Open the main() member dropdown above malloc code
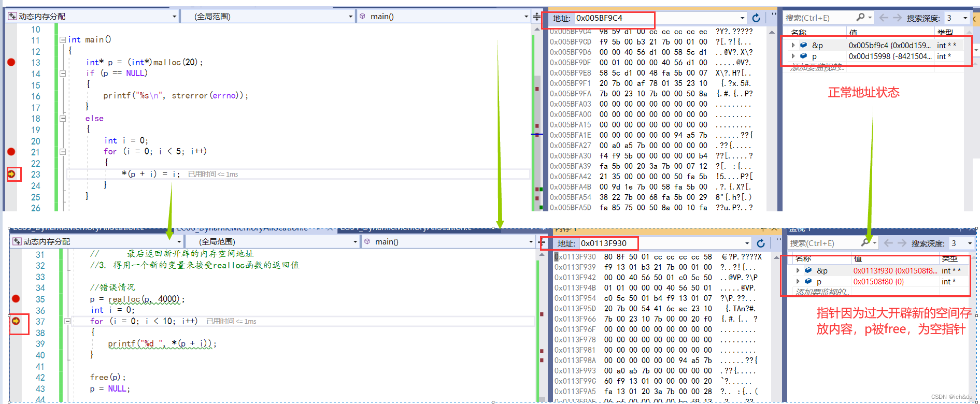 pyautogui.click(x=527, y=17)
